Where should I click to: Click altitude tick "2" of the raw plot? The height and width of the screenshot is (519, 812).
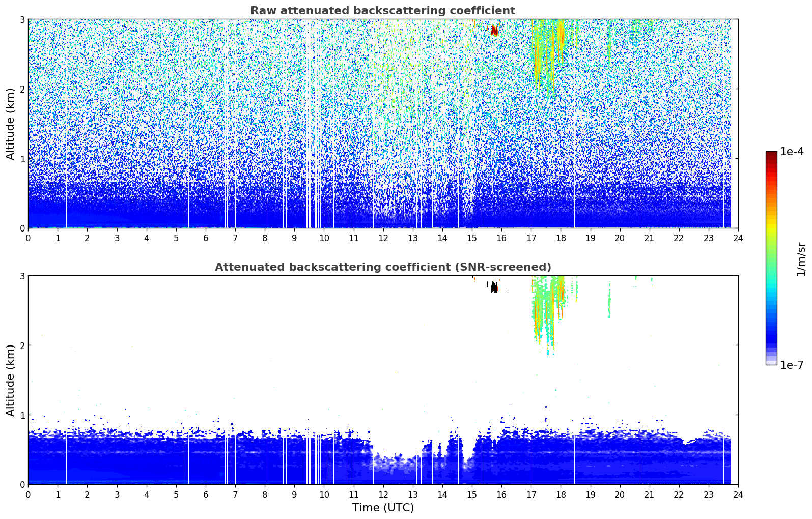point(22,89)
